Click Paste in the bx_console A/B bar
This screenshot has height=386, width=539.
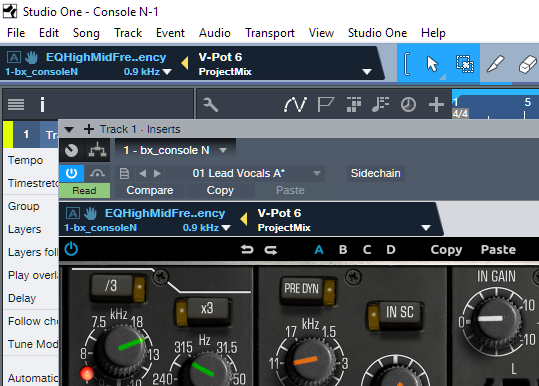pyautogui.click(x=498, y=250)
